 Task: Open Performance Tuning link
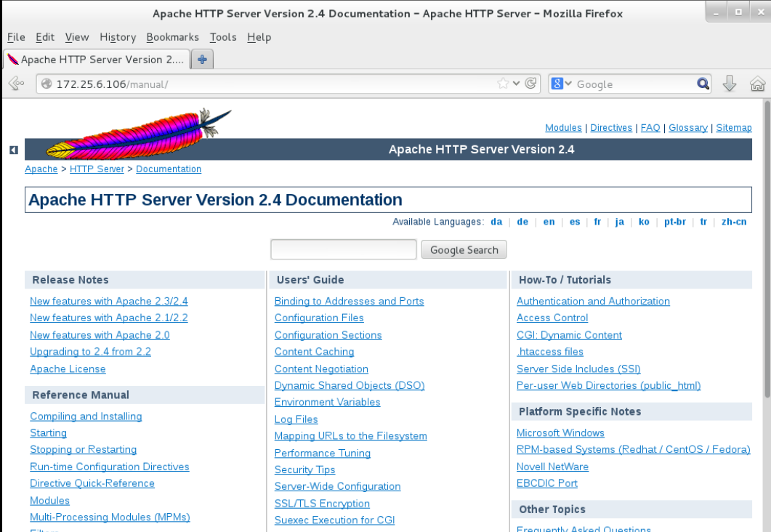(x=323, y=453)
